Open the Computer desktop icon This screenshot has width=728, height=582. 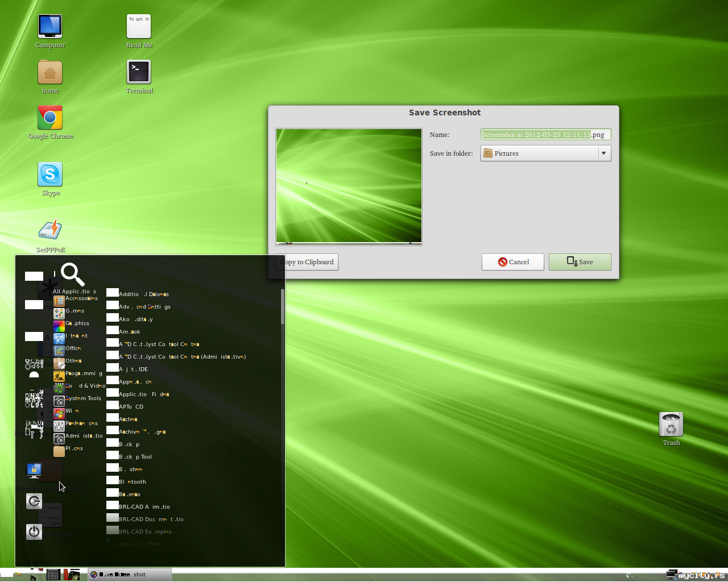pyautogui.click(x=50, y=27)
